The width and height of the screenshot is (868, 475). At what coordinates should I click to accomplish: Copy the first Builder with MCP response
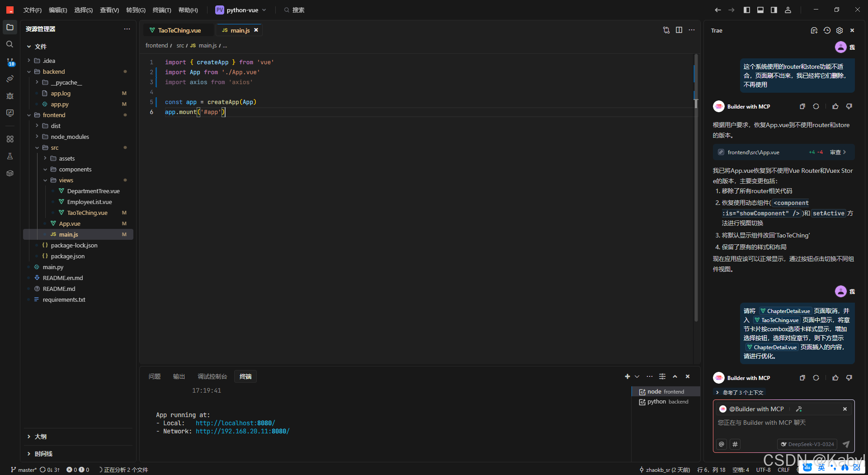coord(802,106)
